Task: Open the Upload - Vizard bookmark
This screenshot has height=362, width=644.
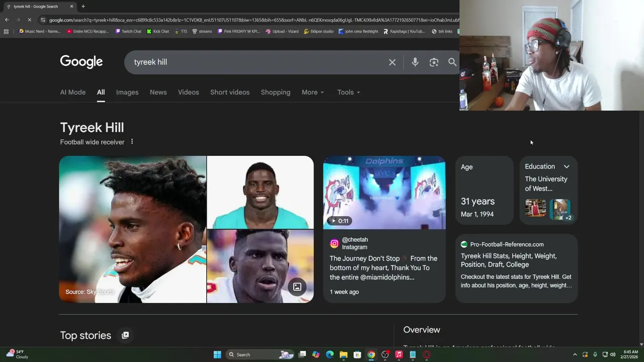Action: click(282, 31)
